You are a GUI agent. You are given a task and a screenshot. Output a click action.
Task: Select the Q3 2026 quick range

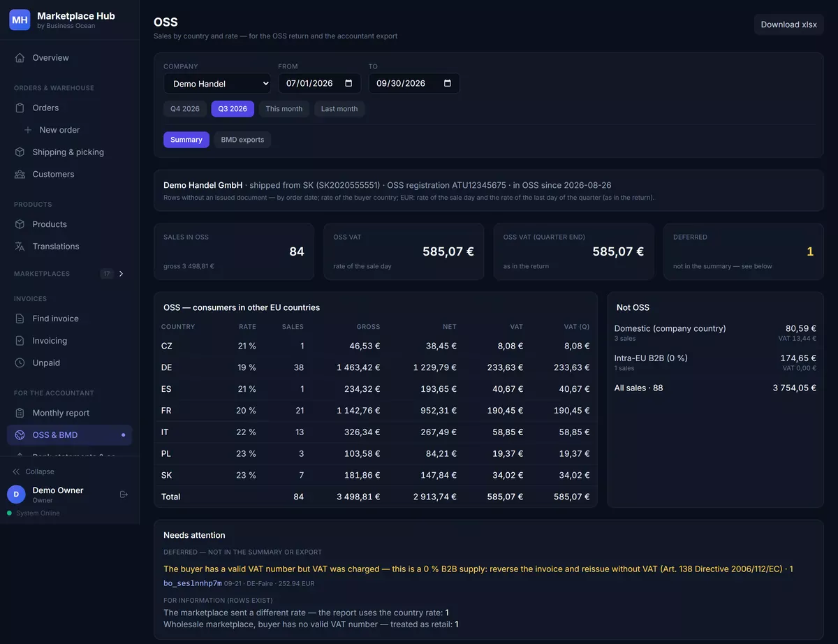point(233,109)
